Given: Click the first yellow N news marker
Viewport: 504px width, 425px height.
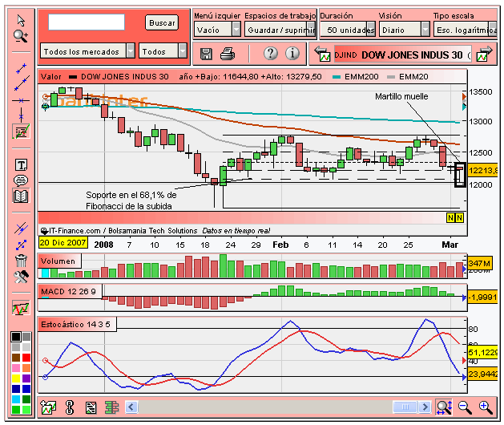Looking at the screenshot, I should [450, 218].
